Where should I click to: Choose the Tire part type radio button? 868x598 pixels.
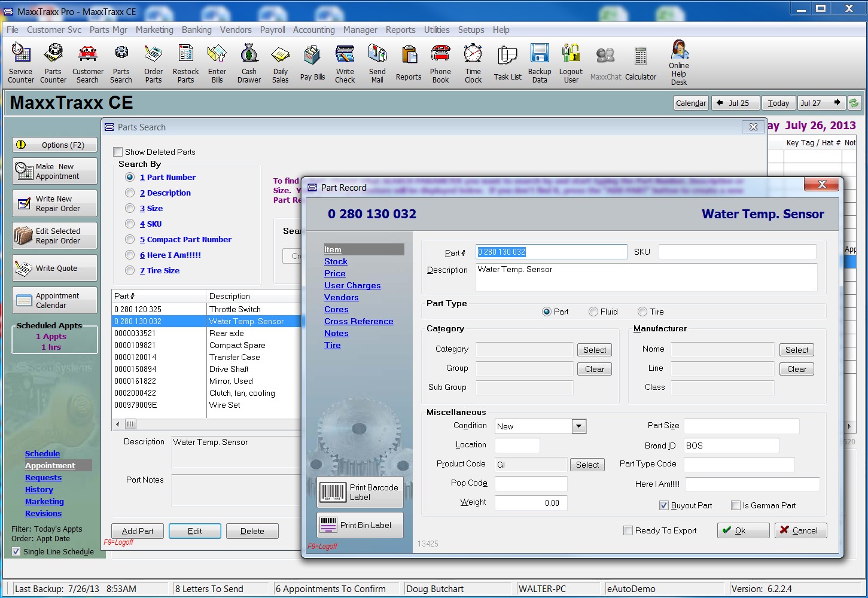tap(642, 312)
